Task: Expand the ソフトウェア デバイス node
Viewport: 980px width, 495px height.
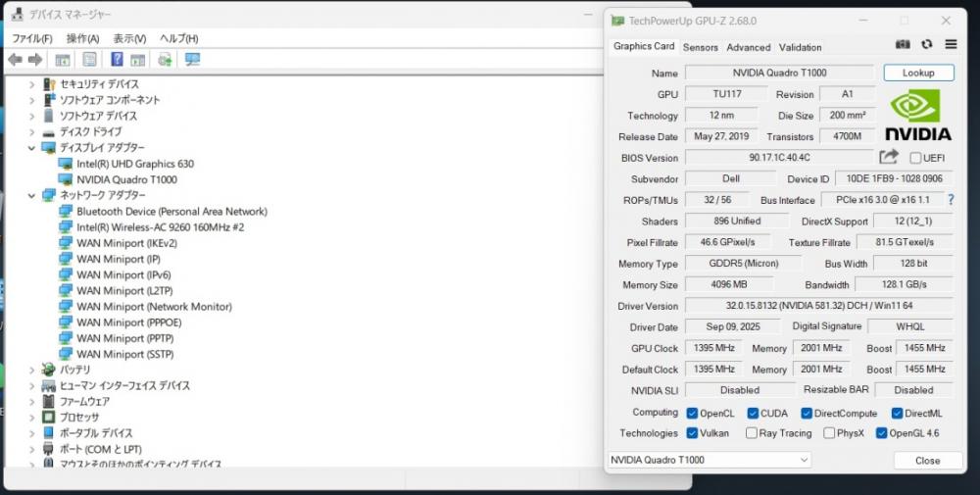Action: (x=32, y=117)
